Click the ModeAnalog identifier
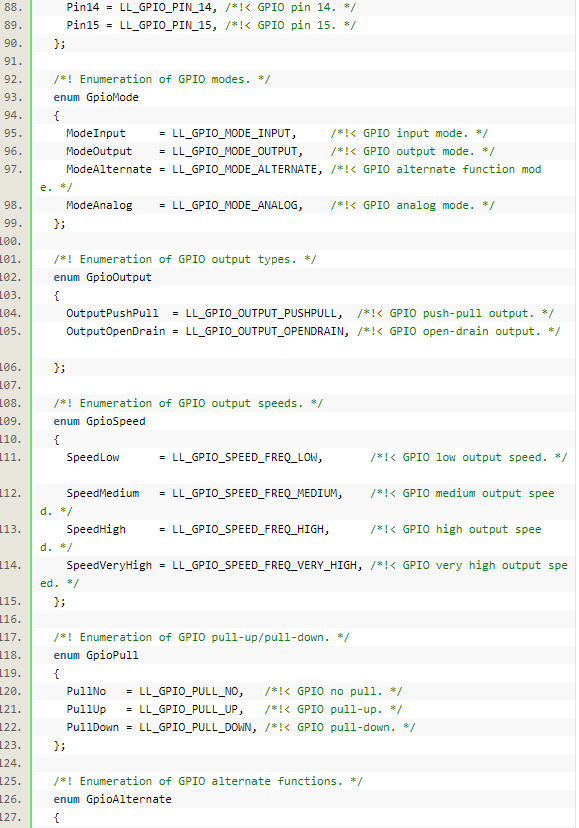 [99, 205]
